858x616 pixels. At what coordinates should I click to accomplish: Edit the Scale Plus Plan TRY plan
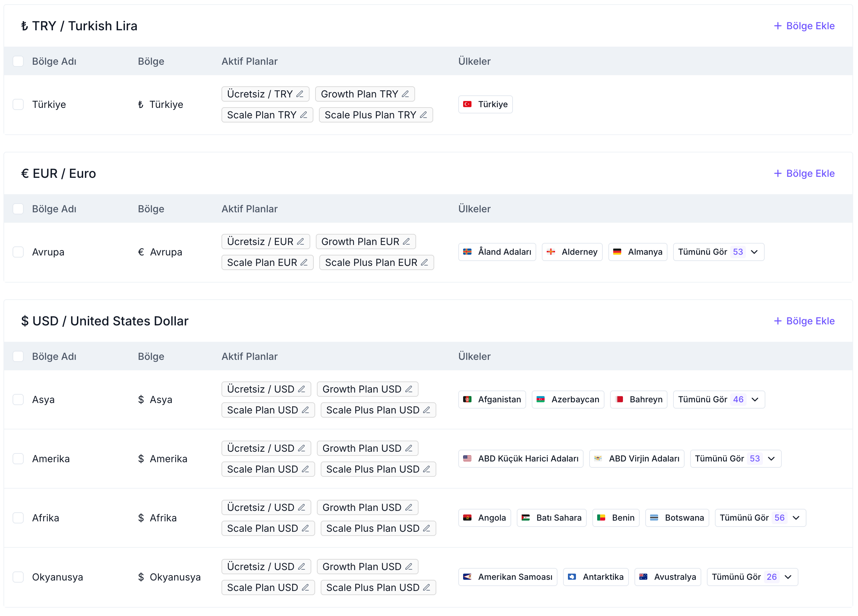coord(424,114)
